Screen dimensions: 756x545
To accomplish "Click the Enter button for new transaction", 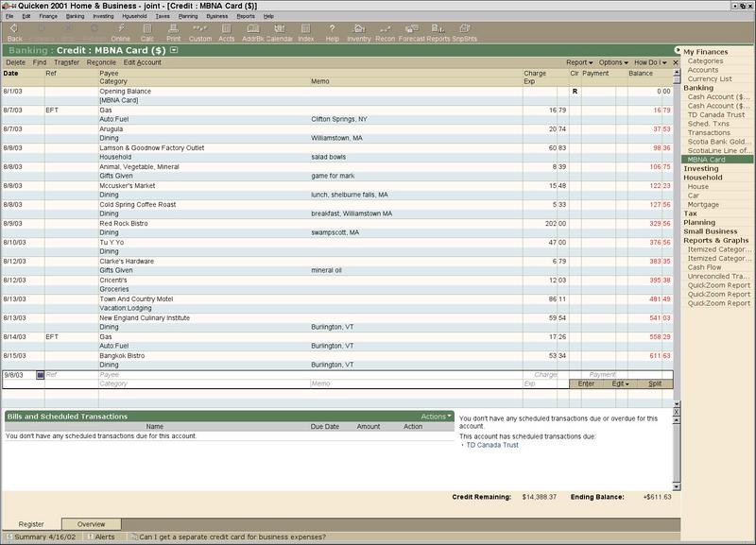I will pyautogui.click(x=586, y=384).
